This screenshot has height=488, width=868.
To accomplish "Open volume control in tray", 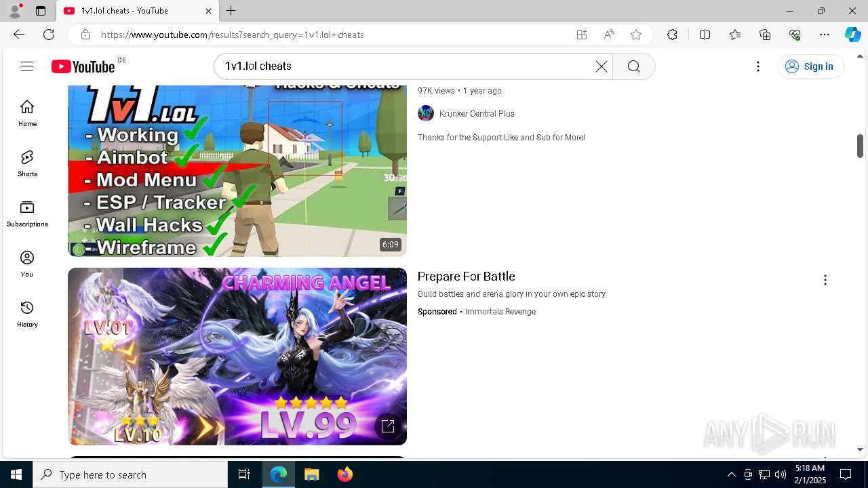I will point(781,474).
